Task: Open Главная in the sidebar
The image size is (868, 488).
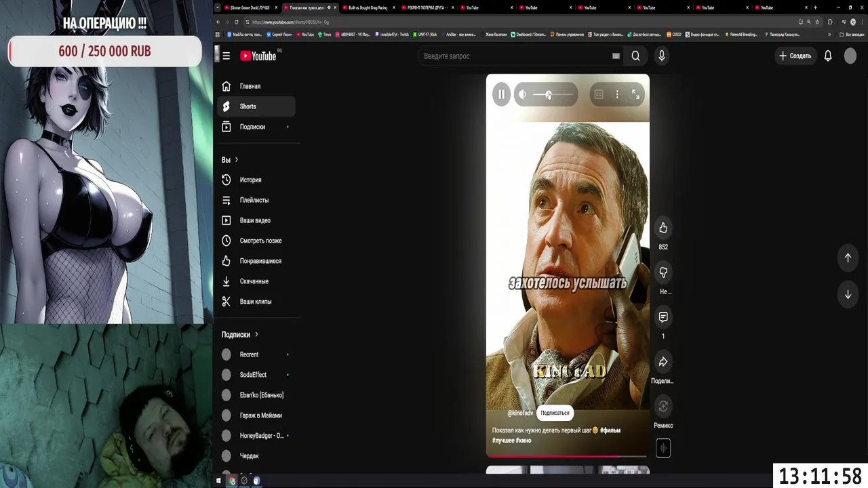Action: [x=256, y=86]
